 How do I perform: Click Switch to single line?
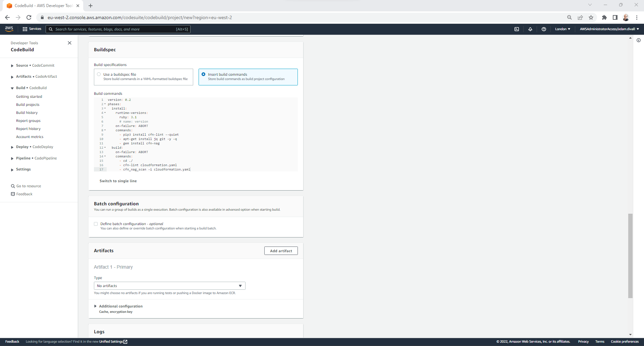click(x=118, y=181)
